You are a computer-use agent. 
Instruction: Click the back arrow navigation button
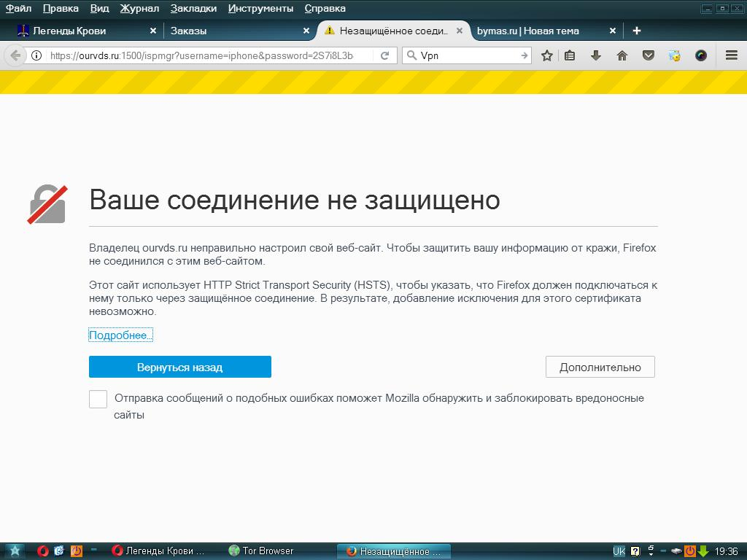point(15,55)
